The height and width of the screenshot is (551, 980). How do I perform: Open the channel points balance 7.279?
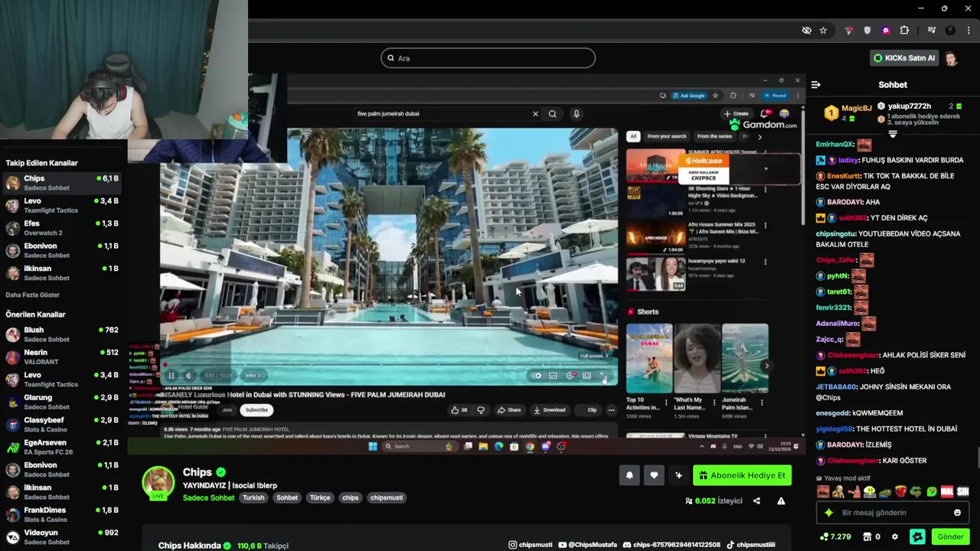(835, 536)
